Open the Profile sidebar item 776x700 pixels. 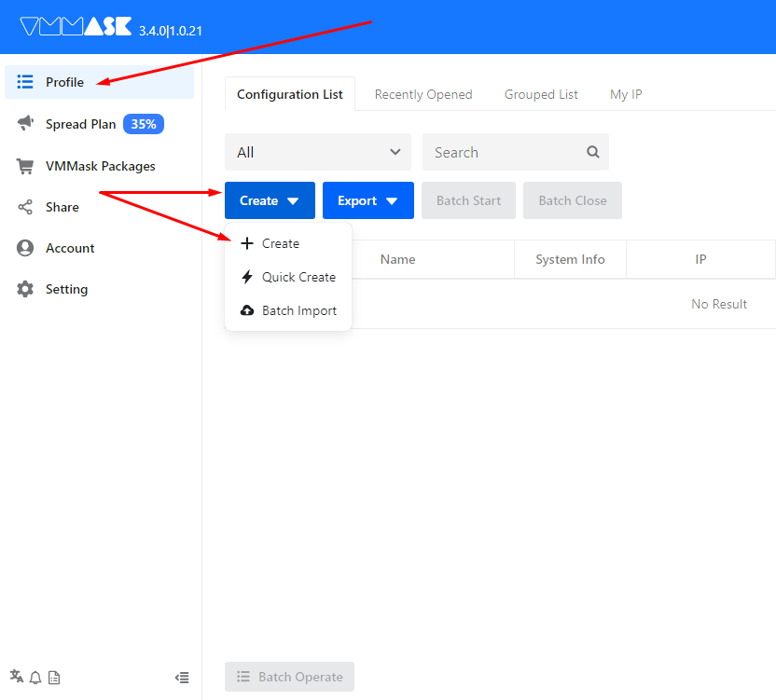pyautogui.click(x=99, y=82)
